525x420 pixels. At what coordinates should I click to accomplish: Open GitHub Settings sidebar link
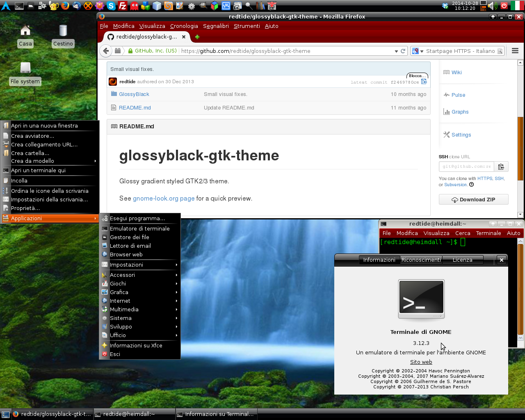[461, 135]
